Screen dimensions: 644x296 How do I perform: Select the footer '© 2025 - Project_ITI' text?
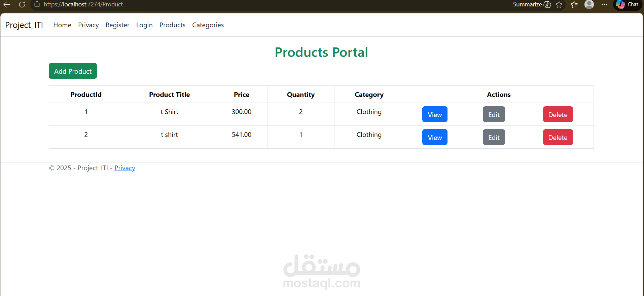[78, 168]
